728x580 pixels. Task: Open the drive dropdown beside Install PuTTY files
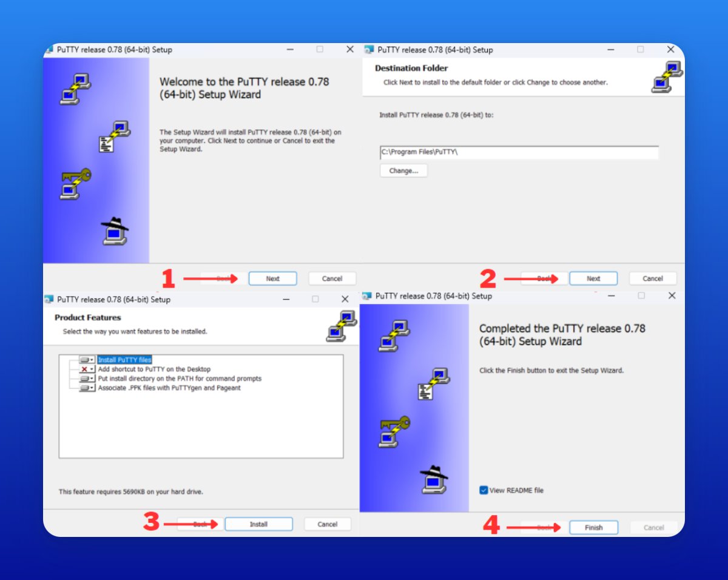click(x=87, y=360)
